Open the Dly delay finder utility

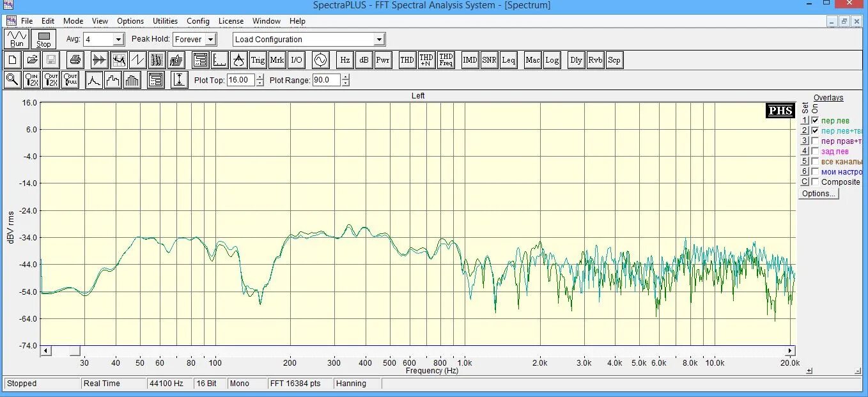tap(577, 60)
